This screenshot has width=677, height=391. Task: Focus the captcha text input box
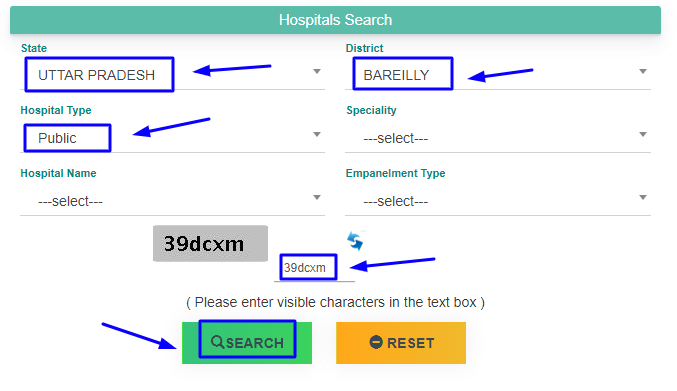pyautogui.click(x=314, y=268)
